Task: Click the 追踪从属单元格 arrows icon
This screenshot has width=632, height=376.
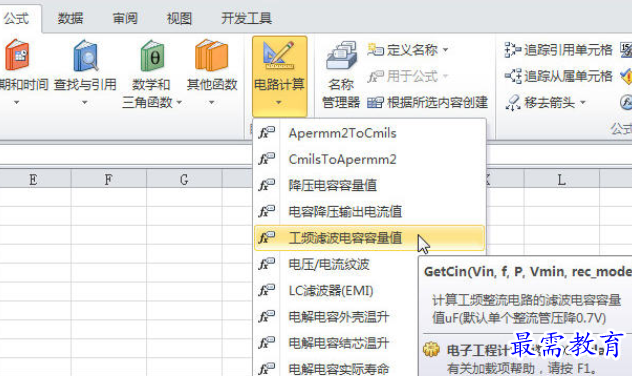Action: (513, 76)
